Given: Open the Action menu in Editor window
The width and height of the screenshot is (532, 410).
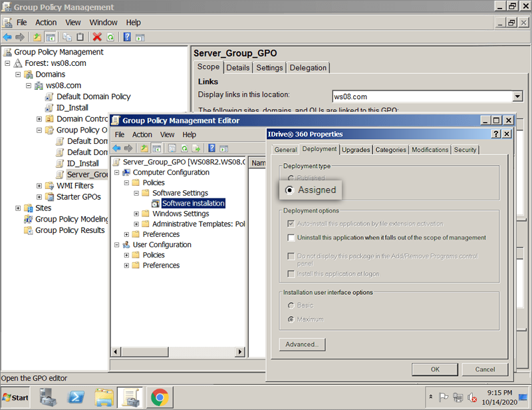Looking at the screenshot, I should (x=142, y=134).
